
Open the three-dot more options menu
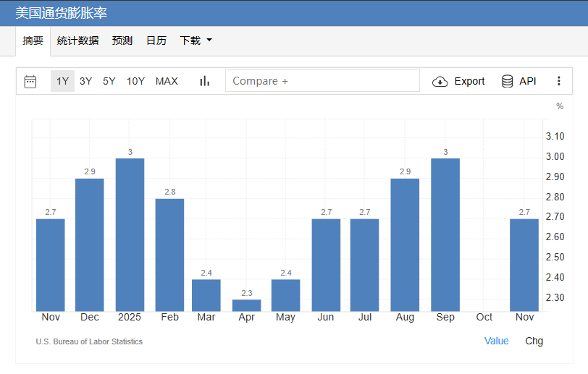(x=558, y=81)
